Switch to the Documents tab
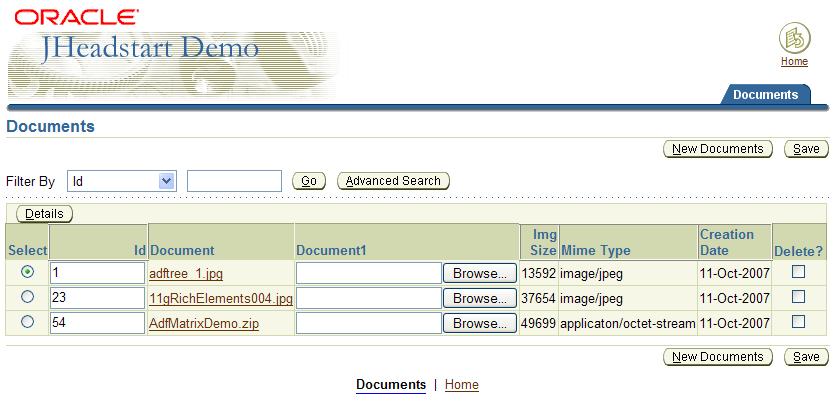This screenshot has height=407, width=834. pos(765,95)
